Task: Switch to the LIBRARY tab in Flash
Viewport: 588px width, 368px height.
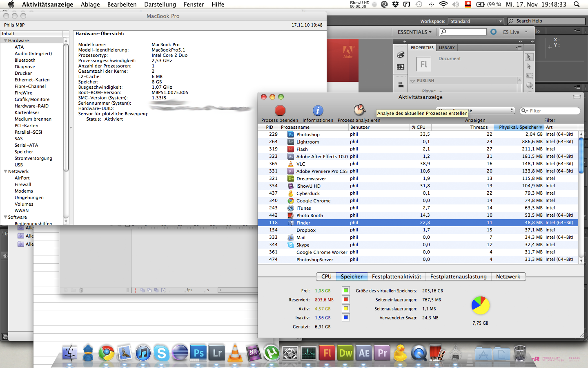Action: pyautogui.click(x=447, y=47)
